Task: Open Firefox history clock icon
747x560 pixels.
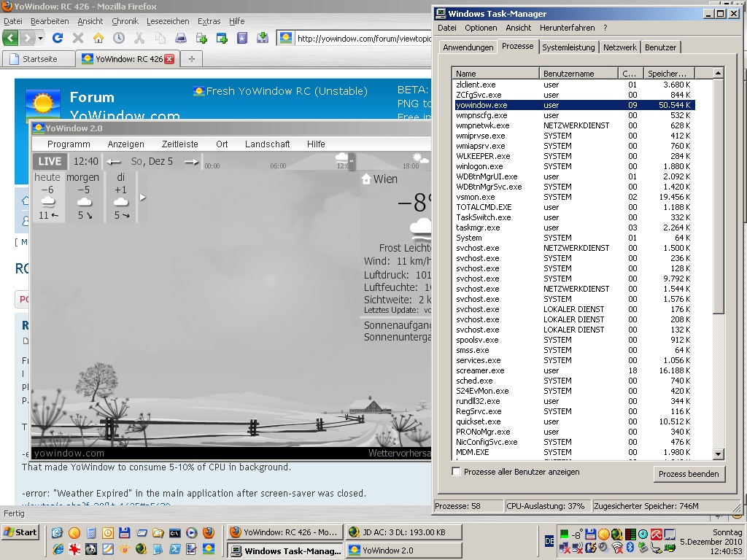Action: (119, 38)
